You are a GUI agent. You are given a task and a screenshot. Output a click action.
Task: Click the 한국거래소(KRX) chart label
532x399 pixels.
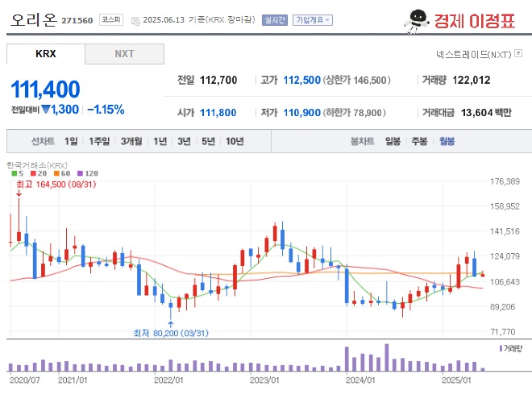[37, 165]
